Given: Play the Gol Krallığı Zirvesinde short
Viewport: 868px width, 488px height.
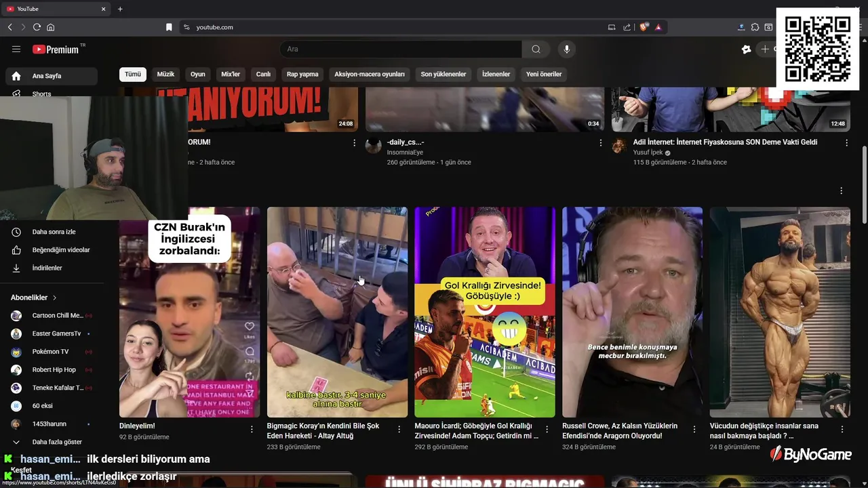Looking at the screenshot, I should [485, 312].
